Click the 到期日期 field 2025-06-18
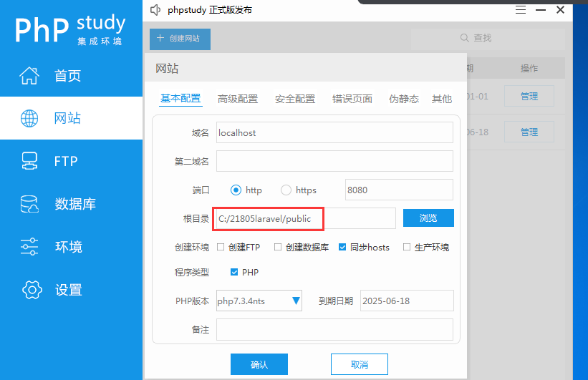 coord(407,301)
